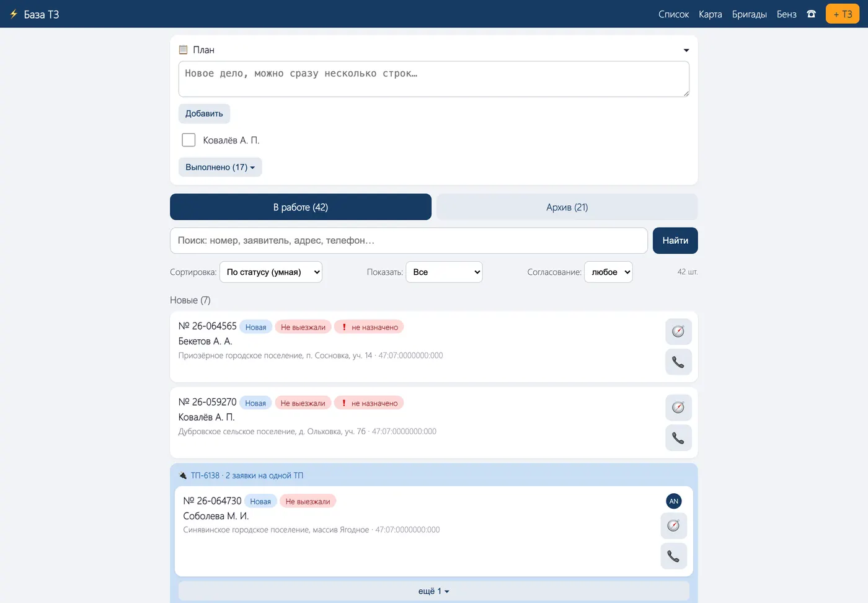This screenshot has height=603, width=868.
Task: Click the address line for п. Сосновка
Action: [x=311, y=355]
